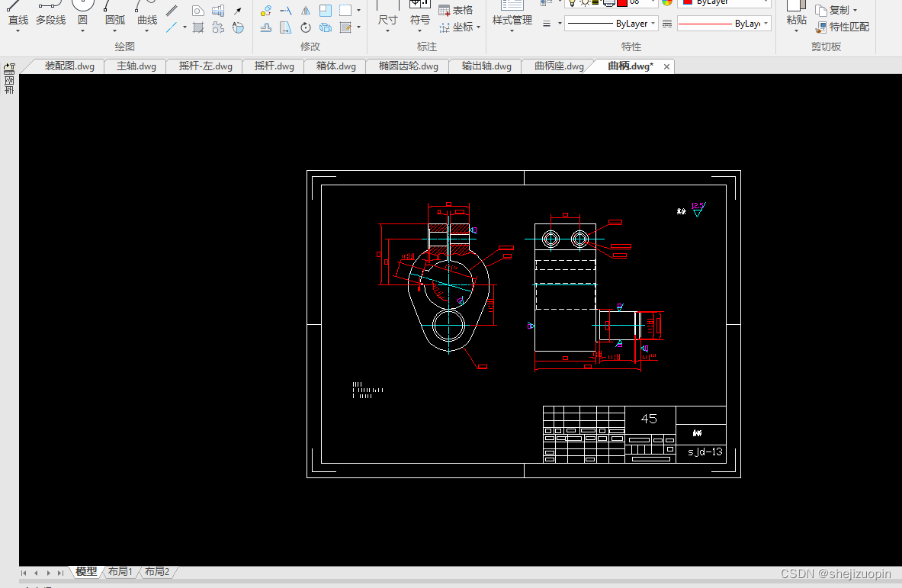Select the 模型 (Model) tab

tap(86, 571)
